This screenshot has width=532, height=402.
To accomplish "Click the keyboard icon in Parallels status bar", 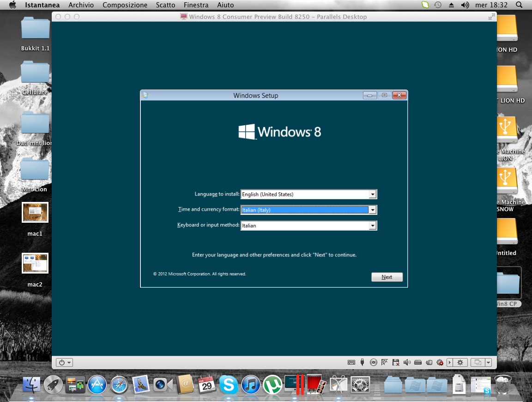I will tap(351, 362).
